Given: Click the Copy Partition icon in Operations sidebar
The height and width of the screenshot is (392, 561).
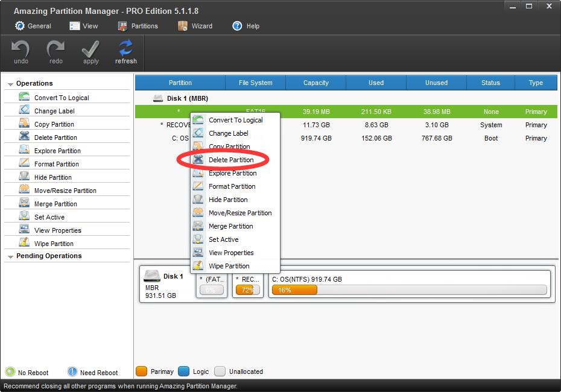Looking at the screenshot, I should 24,123.
